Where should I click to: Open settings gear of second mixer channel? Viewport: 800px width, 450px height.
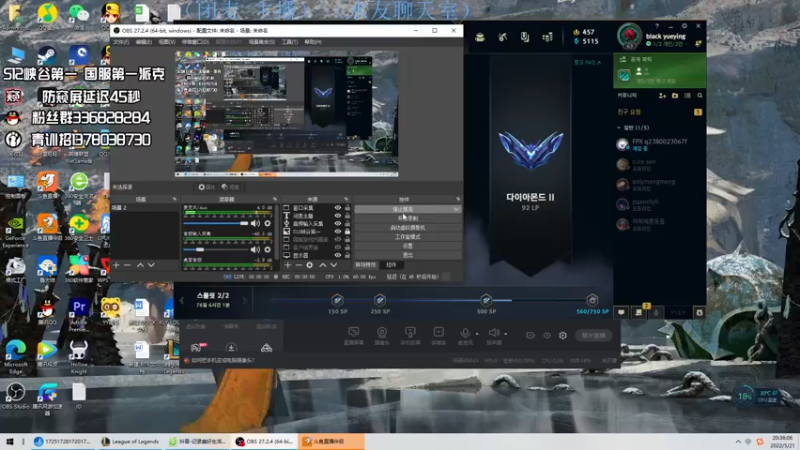(x=267, y=249)
